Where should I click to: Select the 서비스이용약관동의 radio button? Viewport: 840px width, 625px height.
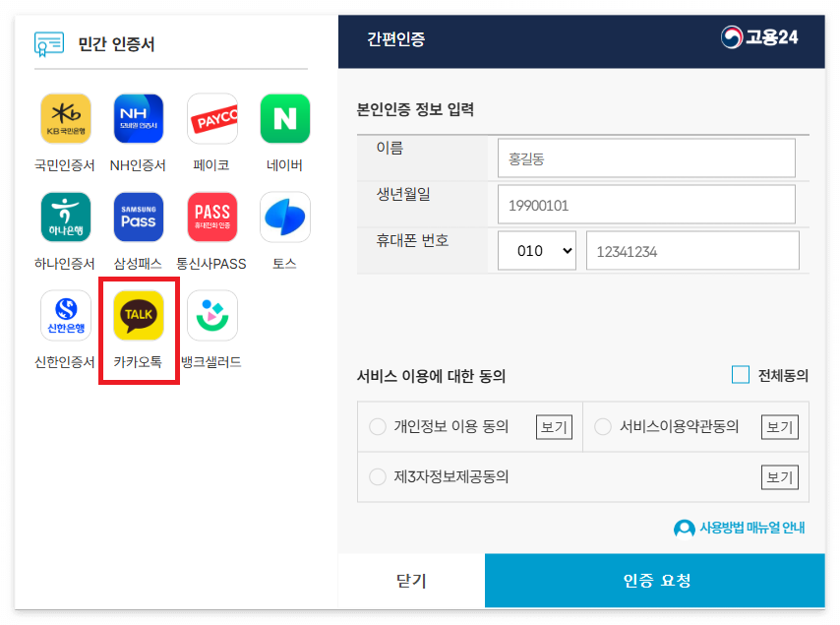603,426
